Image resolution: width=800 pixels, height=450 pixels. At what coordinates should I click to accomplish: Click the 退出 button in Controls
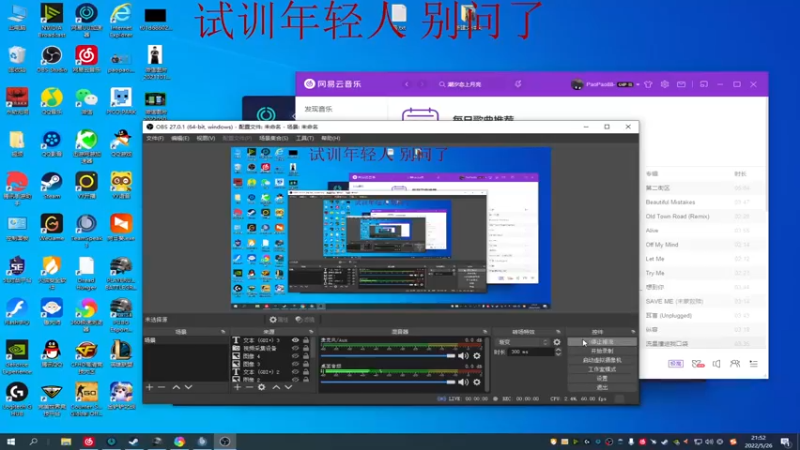602,387
